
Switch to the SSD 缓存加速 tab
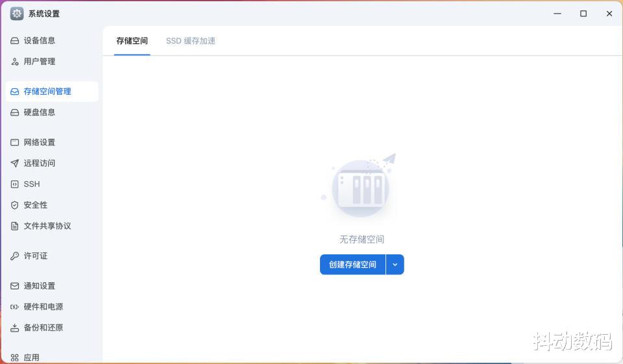(191, 41)
